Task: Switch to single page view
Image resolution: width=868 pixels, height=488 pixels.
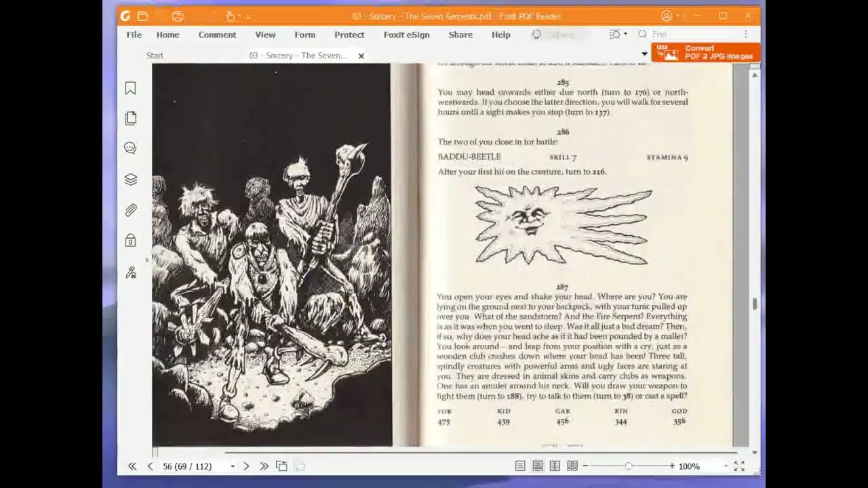Action: point(520,466)
